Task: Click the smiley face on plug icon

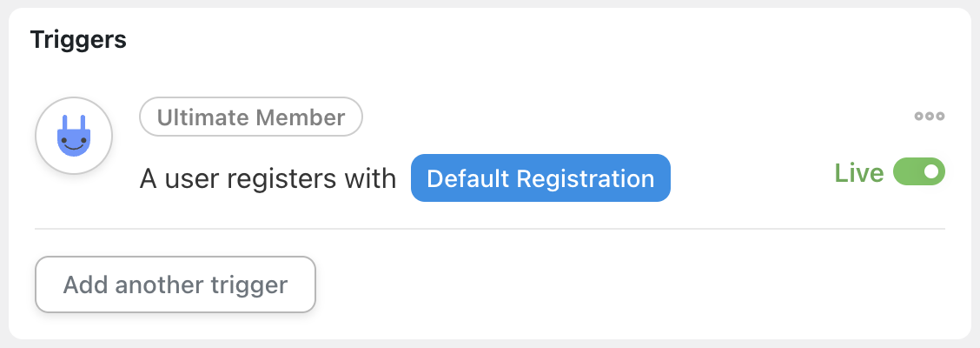Action: [74, 144]
